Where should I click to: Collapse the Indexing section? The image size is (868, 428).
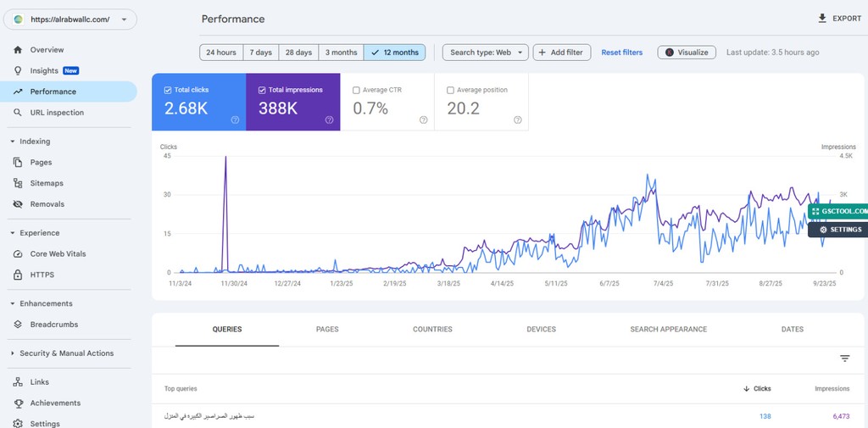[13, 142]
